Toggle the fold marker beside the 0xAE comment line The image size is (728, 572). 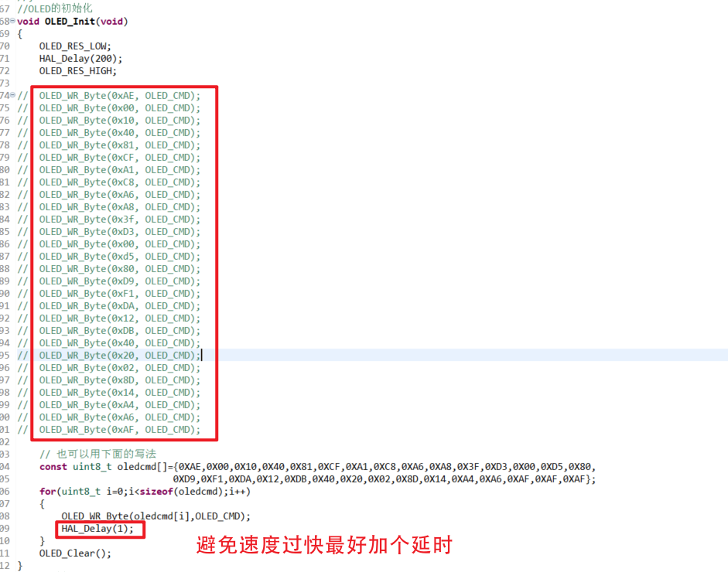coord(12,94)
